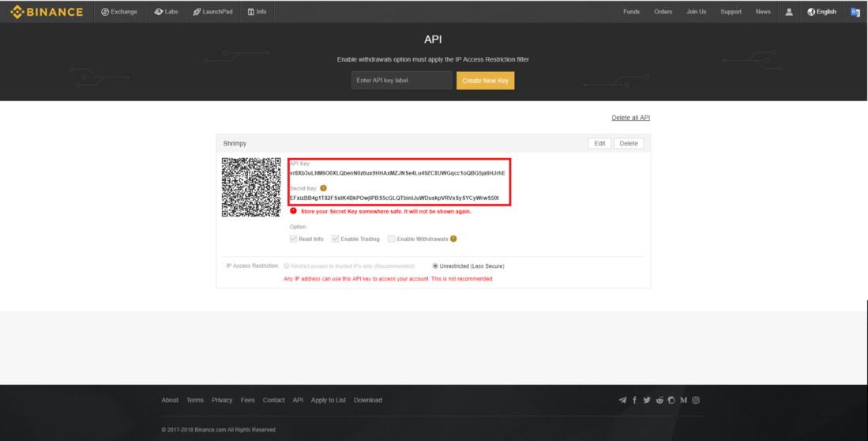The image size is (868, 441).
Task: Open the Steemit footer icon
Action: [x=671, y=400]
